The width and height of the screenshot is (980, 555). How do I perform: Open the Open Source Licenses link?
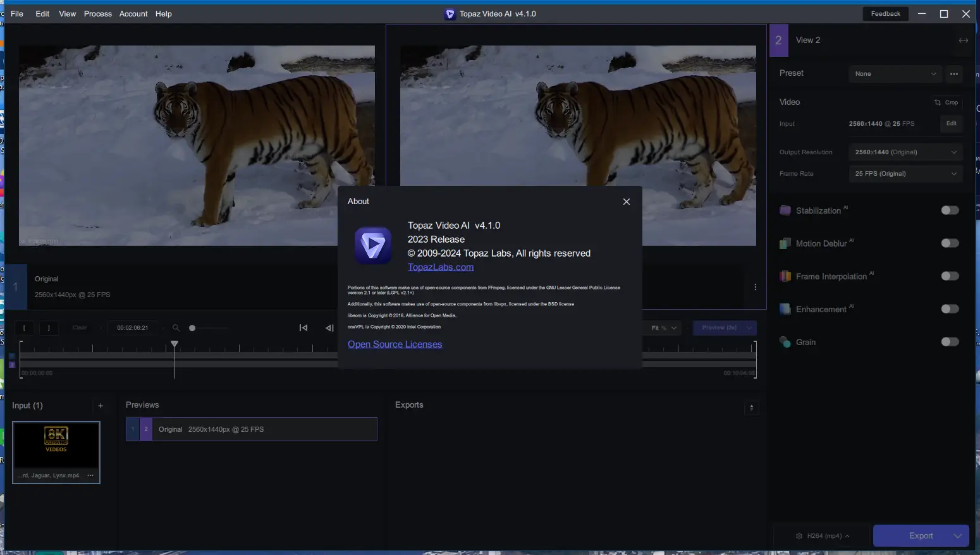click(x=395, y=344)
